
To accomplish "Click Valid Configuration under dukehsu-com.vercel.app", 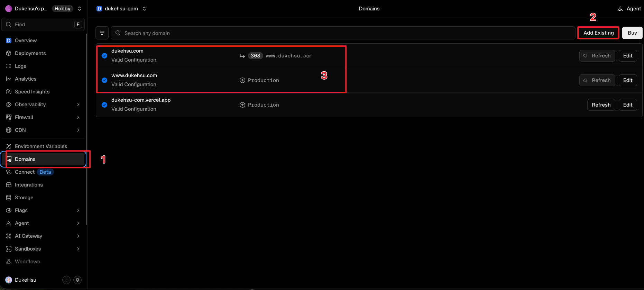I will coord(134,109).
